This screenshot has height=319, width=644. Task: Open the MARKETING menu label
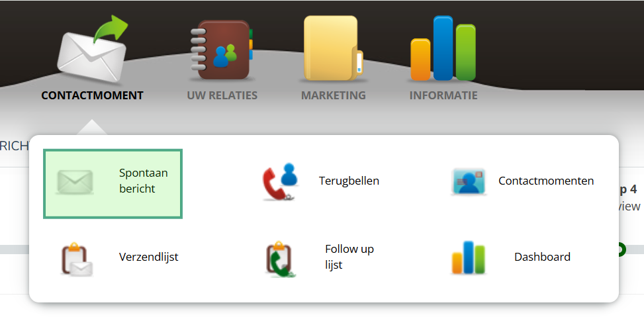[x=334, y=96]
